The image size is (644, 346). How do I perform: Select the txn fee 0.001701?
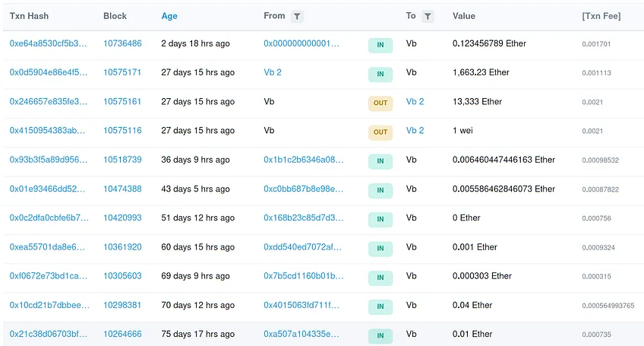point(596,44)
